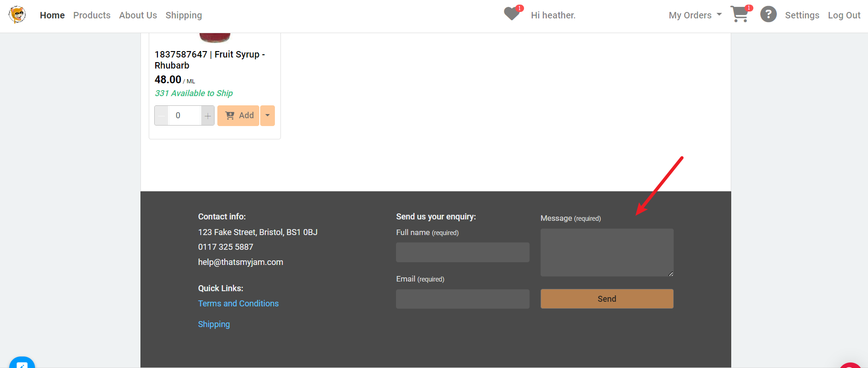
Task: Expand the My Orders dropdown
Action: click(x=695, y=15)
